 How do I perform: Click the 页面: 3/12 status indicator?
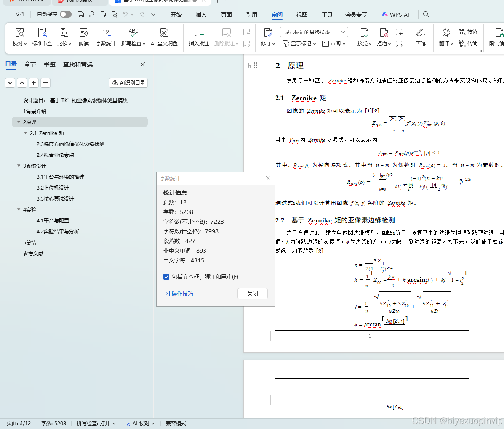[19, 424]
